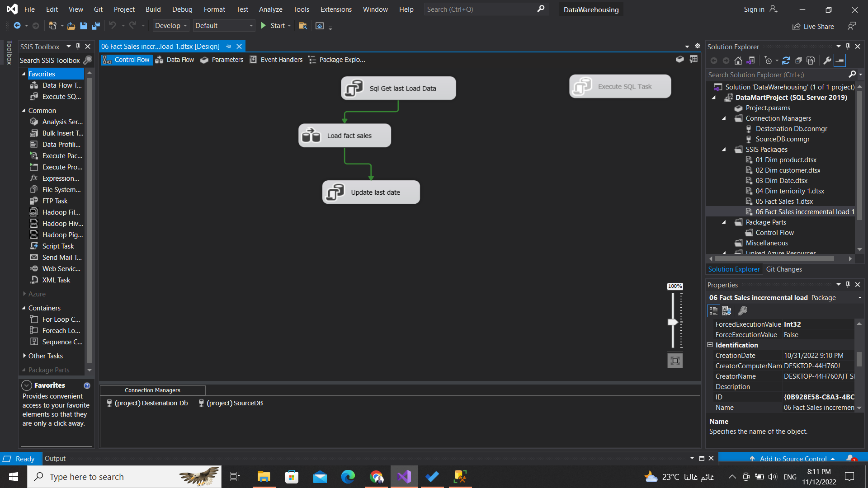The width and height of the screenshot is (868, 488).
Task: Click Add to Source Control
Action: pos(793,458)
